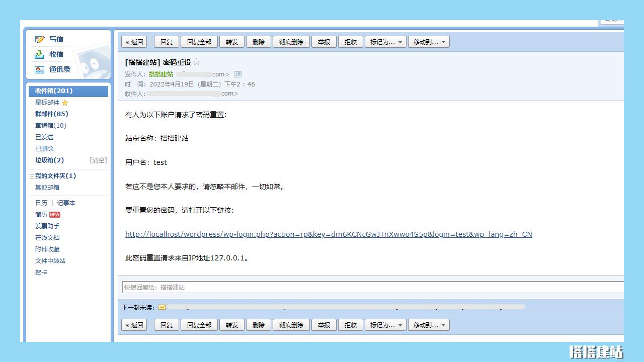Select the 写信 compose mail icon
Viewport: 644px width, 362px height.
tap(39, 39)
